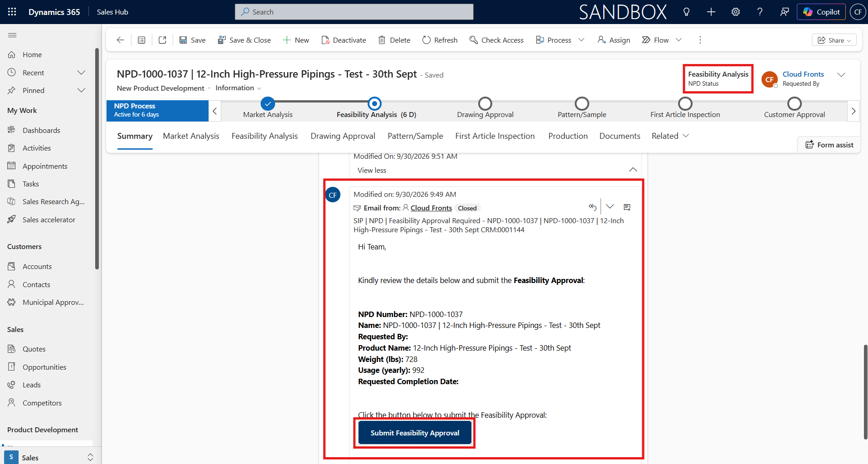Open the Dynamics 365 app launcher waffle
This screenshot has height=464, width=868.
12,12
